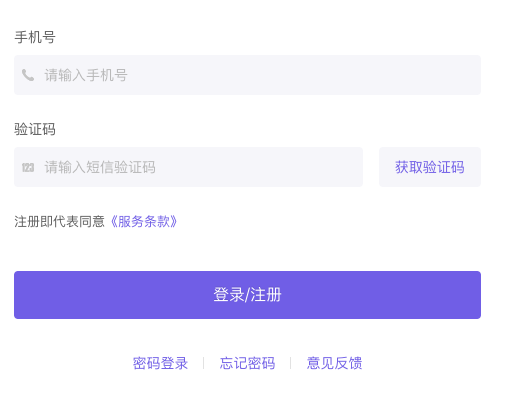The height and width of the screenshot is (401, 506).
Task: Open the 忘记密码 forgot password link
Action: [x=247, y=363]
